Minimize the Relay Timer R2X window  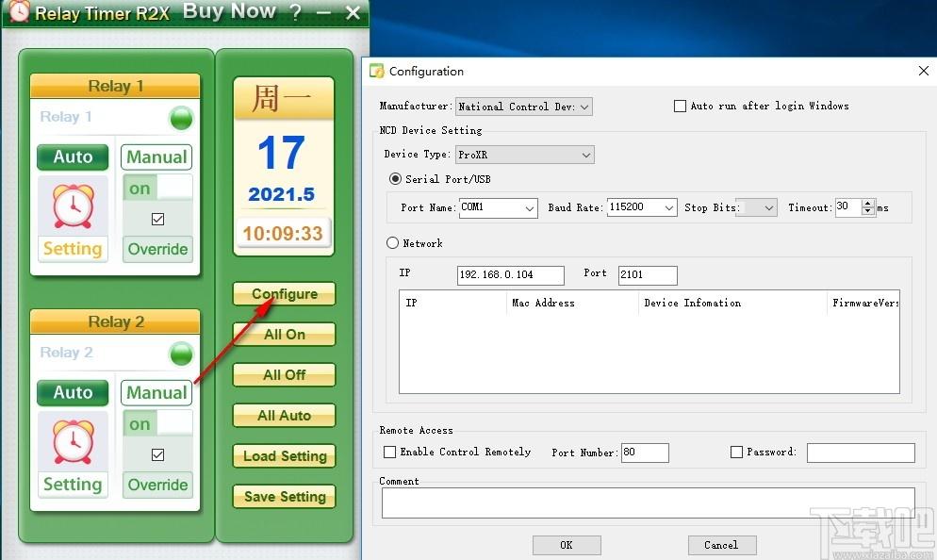tap(323, 12)
